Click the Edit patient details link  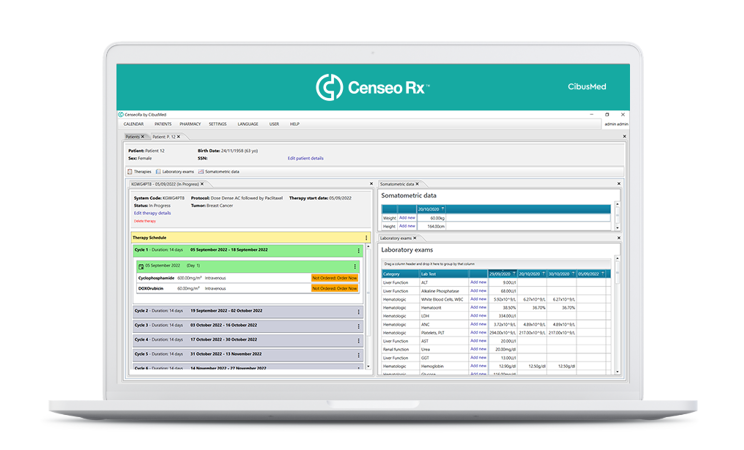[305, 158]
